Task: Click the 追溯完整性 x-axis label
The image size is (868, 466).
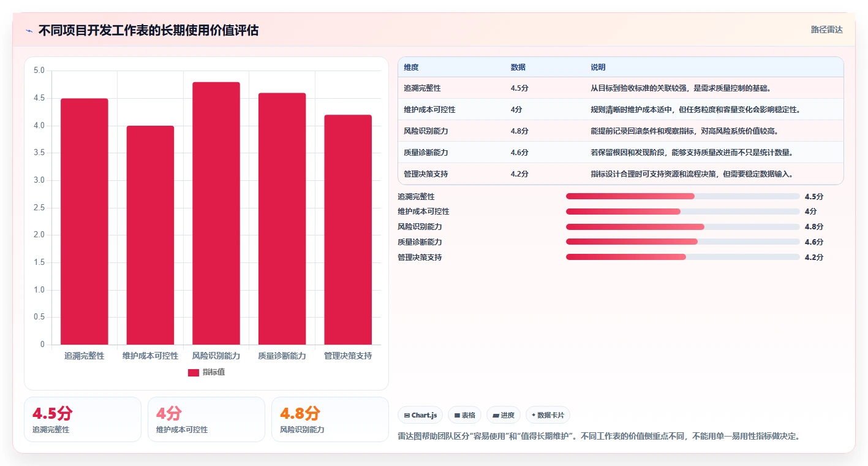Action: click(85, 356)
